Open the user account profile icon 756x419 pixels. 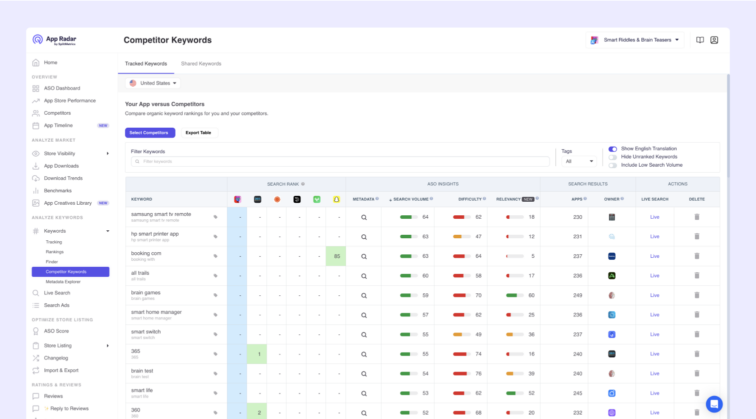[x=714, y=40]
